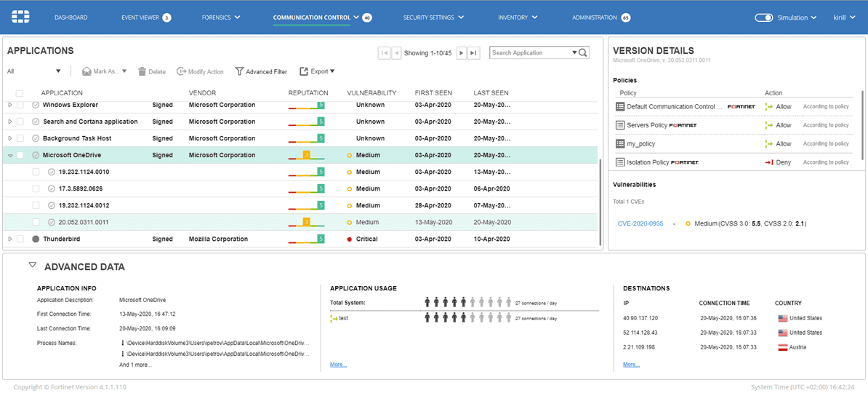The height and width of the screenshot is (393, 868).
Task: Expand the Thunderbird application row
Action: (x=10, y=239)
